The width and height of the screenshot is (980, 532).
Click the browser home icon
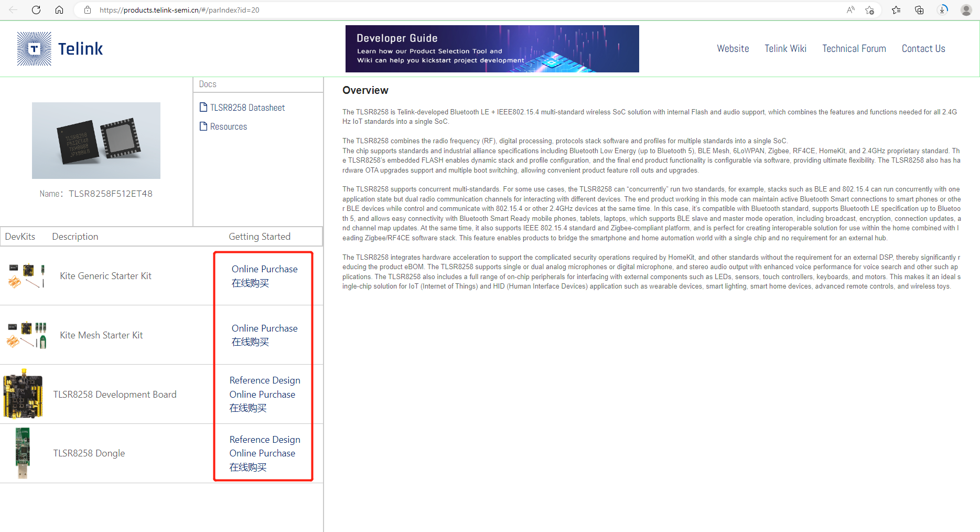(x=59, y=10)
